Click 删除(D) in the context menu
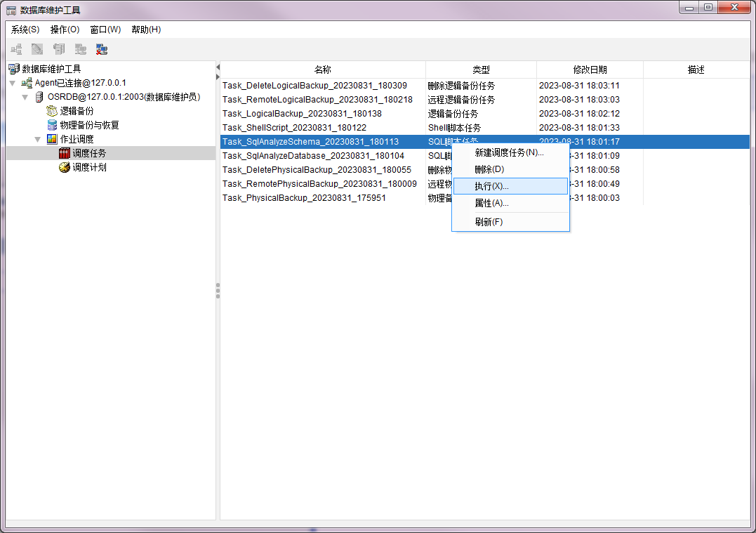The image size is (756, 533). [x=489, y=169]
